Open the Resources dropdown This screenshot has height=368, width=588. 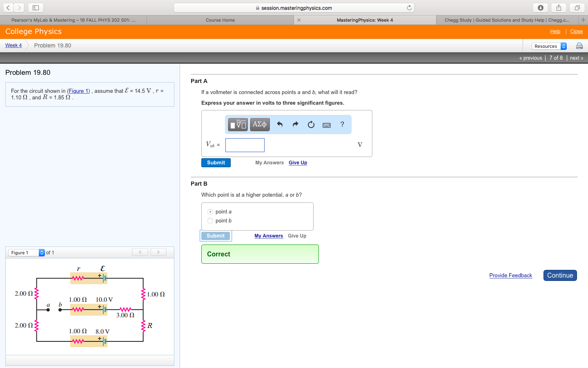point(549,46)
